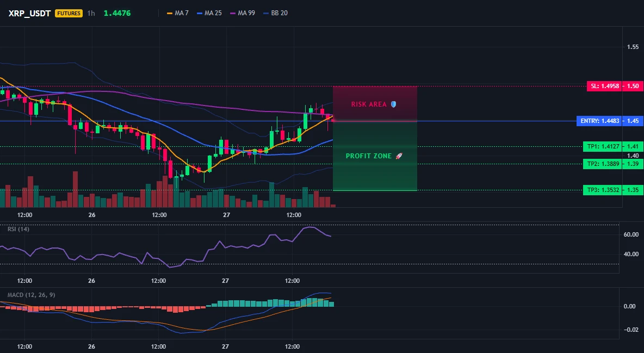Screen dimensions: 644x353
Task: Click the PROFIT ZONE text
Action: click(x=369, y=156)
